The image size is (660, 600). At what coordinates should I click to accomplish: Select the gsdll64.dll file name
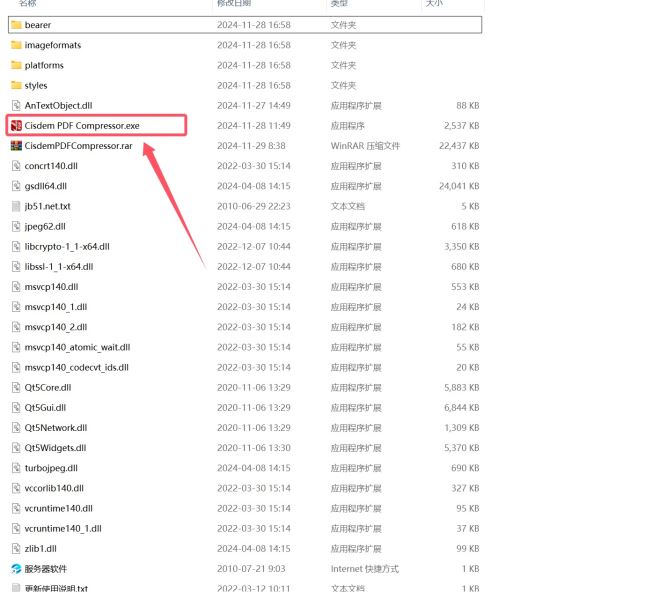tap(46, 186)
